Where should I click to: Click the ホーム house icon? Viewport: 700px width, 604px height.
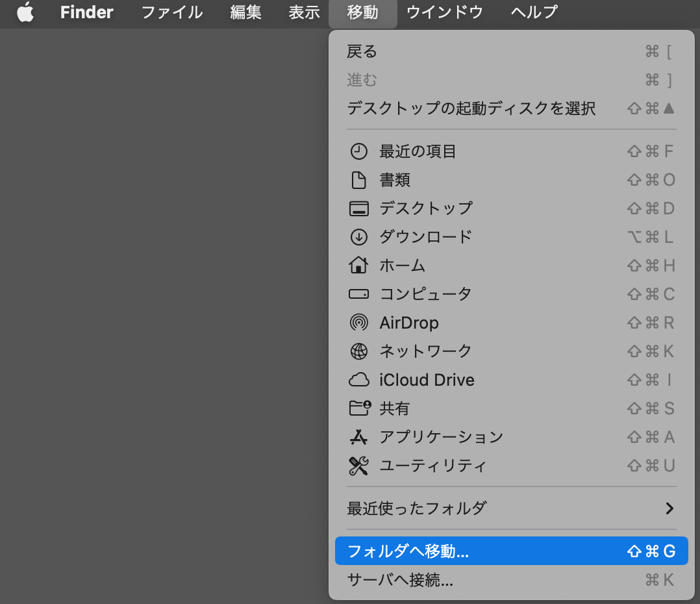pyautogui.click(x=358, y=265)
